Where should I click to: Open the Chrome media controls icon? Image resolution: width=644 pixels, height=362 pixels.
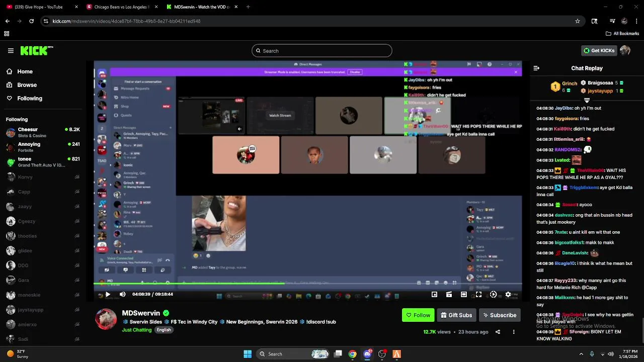(612, 21)
